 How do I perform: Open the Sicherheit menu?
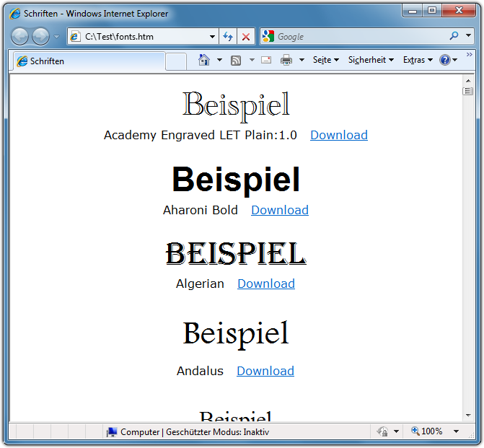coord(371,61)
